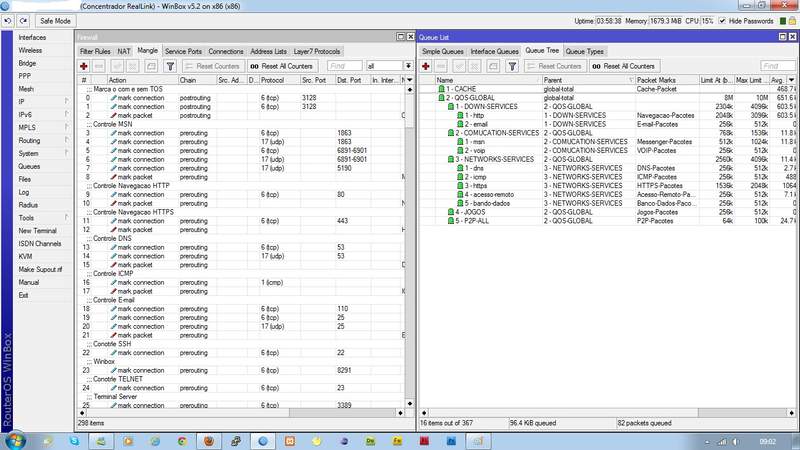
Task: Click the enable checkmark in the Firewall toolbar
Action: tap(117, 66)
